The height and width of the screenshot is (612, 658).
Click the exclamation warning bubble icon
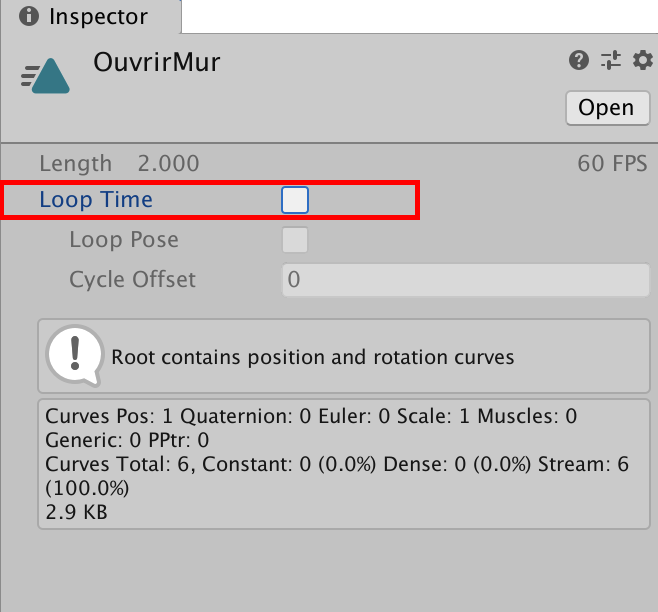tap(73, 355)
